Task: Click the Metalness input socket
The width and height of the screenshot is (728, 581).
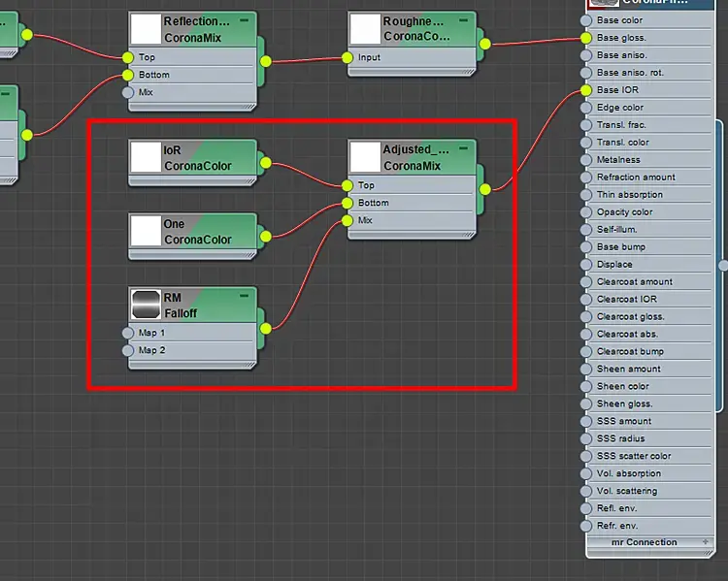Action: pyautogui.click(x=586, y=160)
